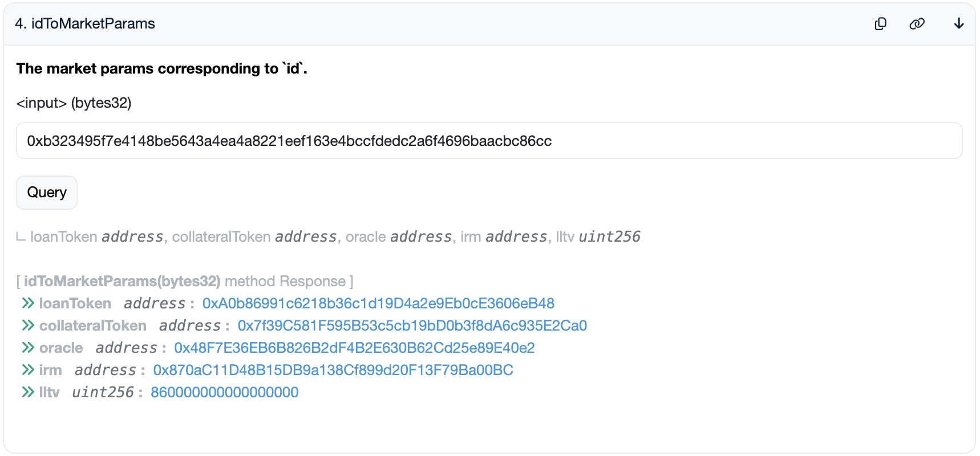Image resolution: width=980 pixels, height=456 pixels.
Task: Click the lltv value 860000000000000000
Action: (x=224, y=392)
